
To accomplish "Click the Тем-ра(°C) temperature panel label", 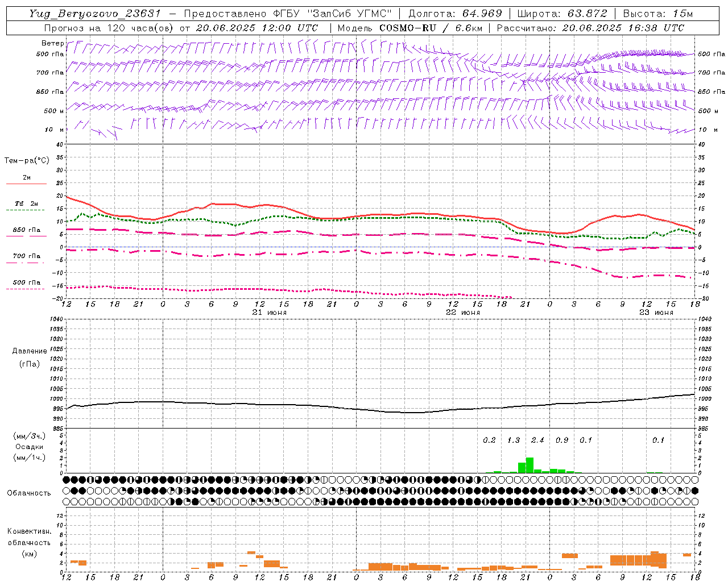I will click(27, 161).
